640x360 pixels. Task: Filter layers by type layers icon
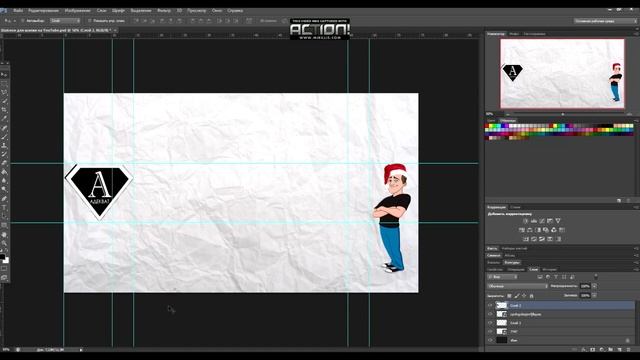tap(556, 277)
